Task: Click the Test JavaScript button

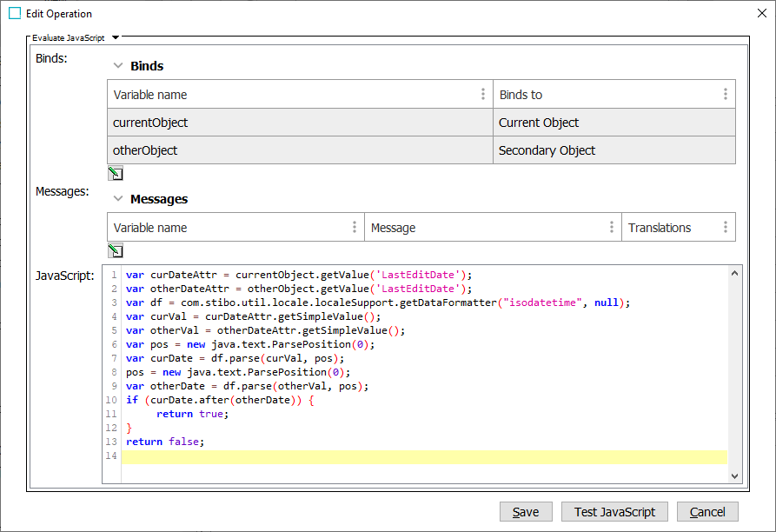Action: (x=614, y=512)
